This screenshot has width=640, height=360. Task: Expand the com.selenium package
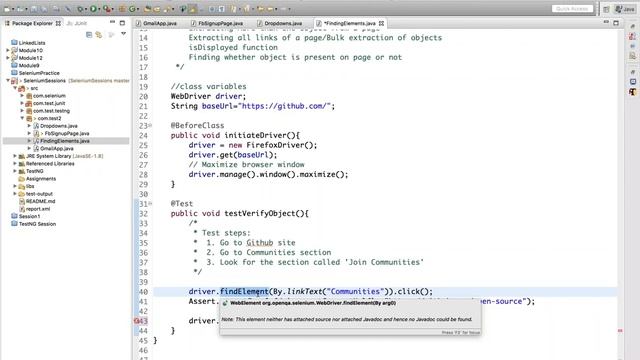[x=22, y=96]
